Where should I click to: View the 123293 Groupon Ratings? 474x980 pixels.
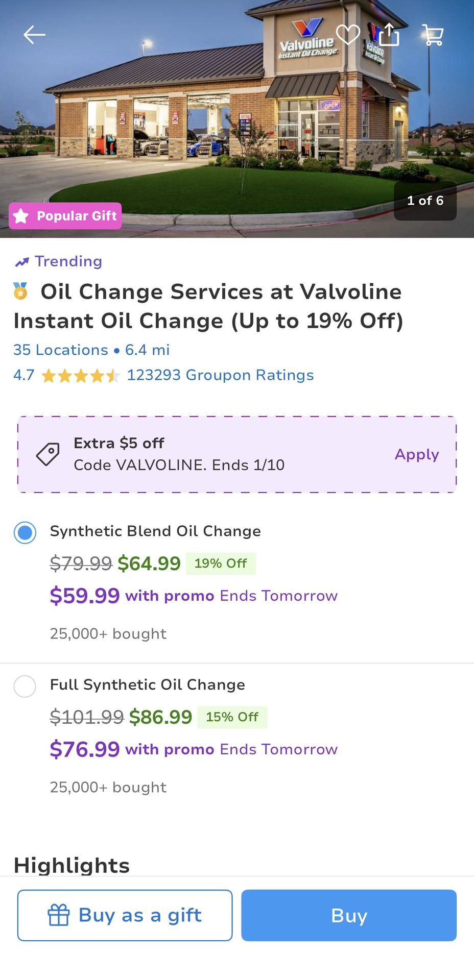point(220,375)
